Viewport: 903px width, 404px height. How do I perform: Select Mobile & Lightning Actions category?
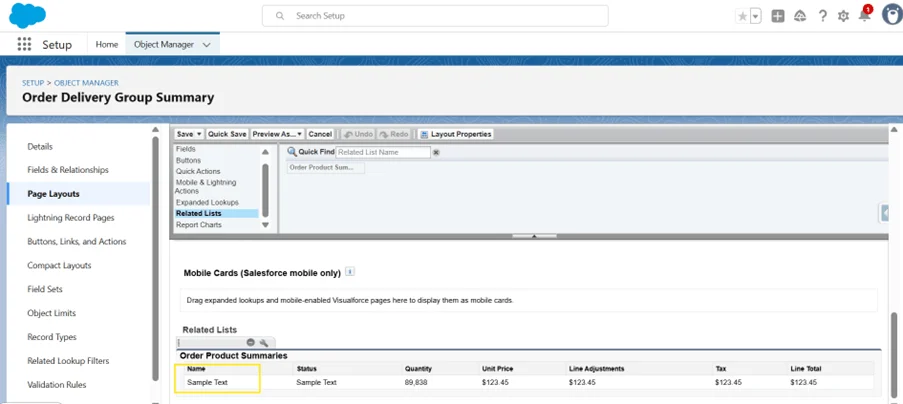(x=206, y=186)
